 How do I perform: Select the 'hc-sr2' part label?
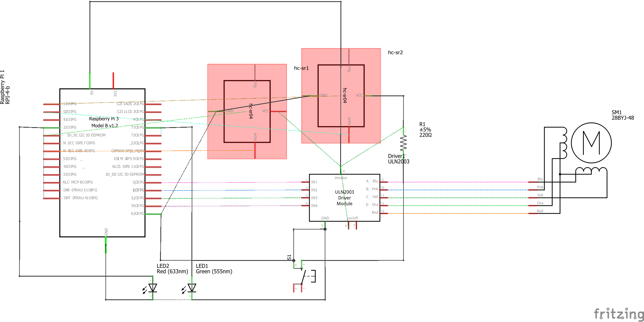[x=395, y=52]
